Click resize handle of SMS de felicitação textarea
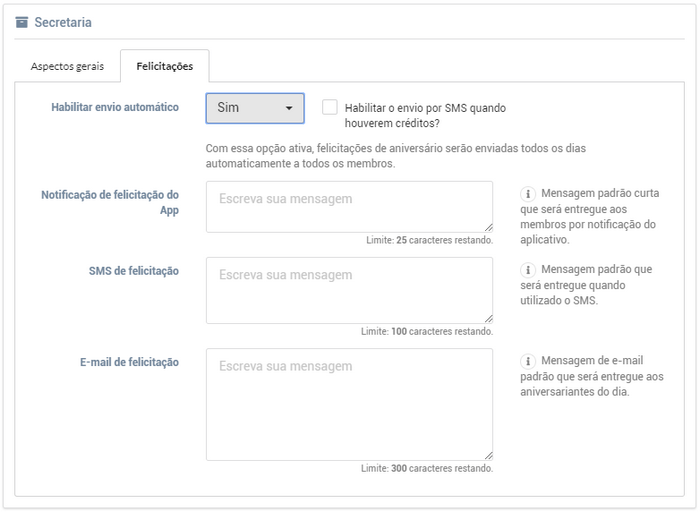The width and height of the screenshot is (700, 512). pos(488,319)
